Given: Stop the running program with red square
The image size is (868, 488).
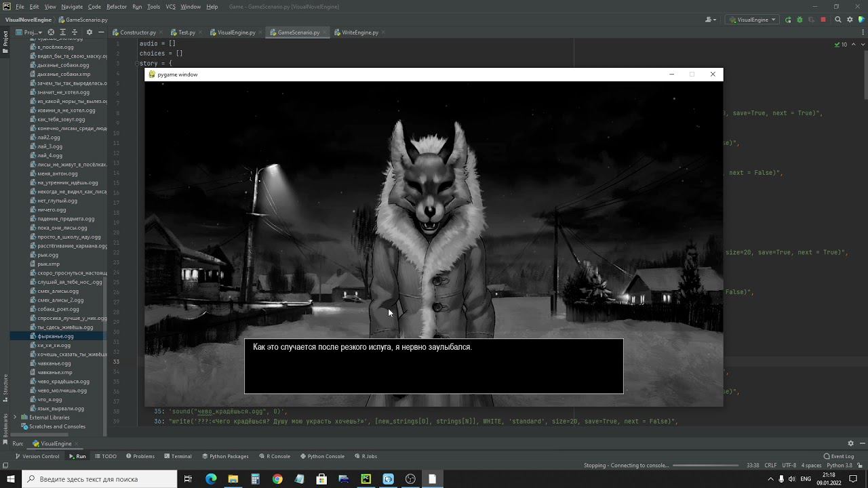Looking at the screenshot, I should click(x=823, y=20).
